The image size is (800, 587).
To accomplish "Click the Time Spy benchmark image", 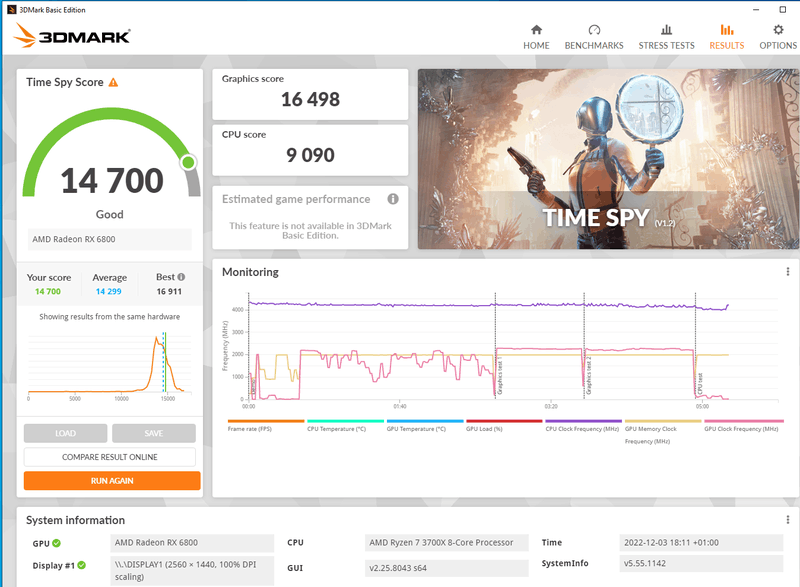I will tap(609, 159).
